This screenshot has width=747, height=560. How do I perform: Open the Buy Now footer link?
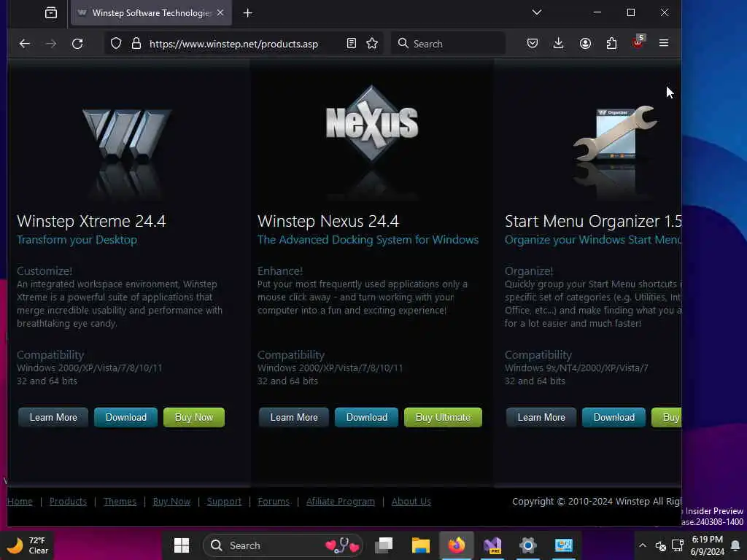point(171,502)
